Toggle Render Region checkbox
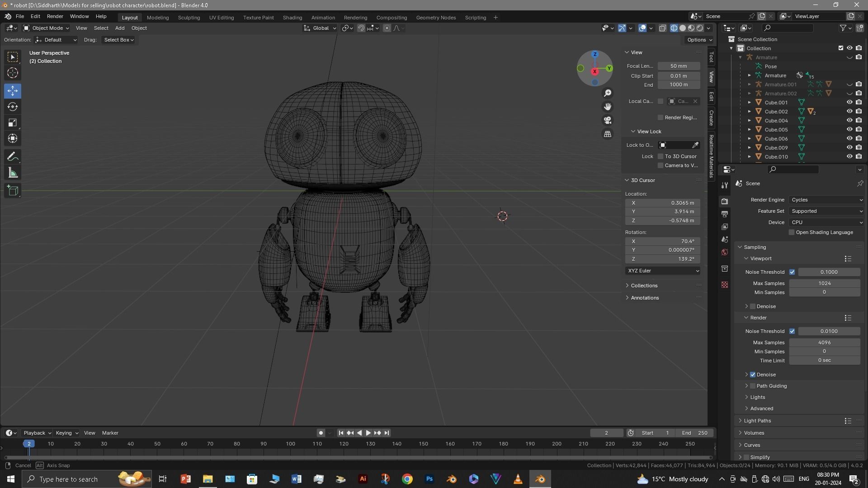 [x=660, y=117]
